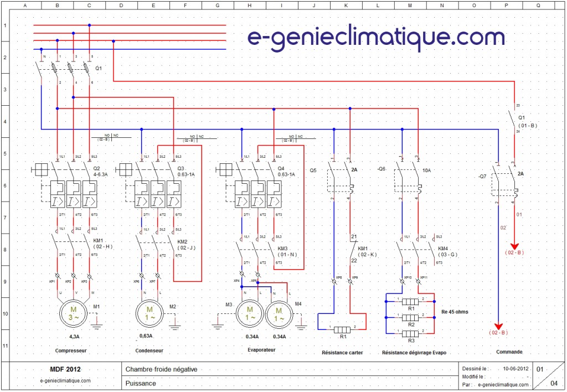Select the M2 condenser motor symbol
Image resolution: width=567 pixels, height=392 pixels.
(150, 314)
